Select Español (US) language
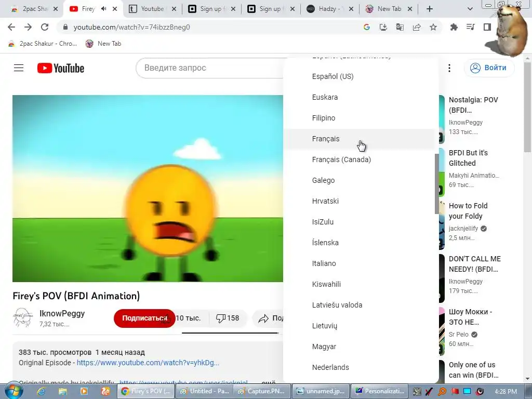Screen dimensions: 532x399 point(361,76)
